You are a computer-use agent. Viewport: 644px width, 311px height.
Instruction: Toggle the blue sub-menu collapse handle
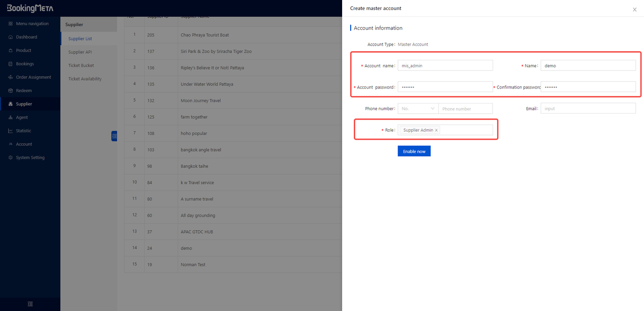(114, 136)
